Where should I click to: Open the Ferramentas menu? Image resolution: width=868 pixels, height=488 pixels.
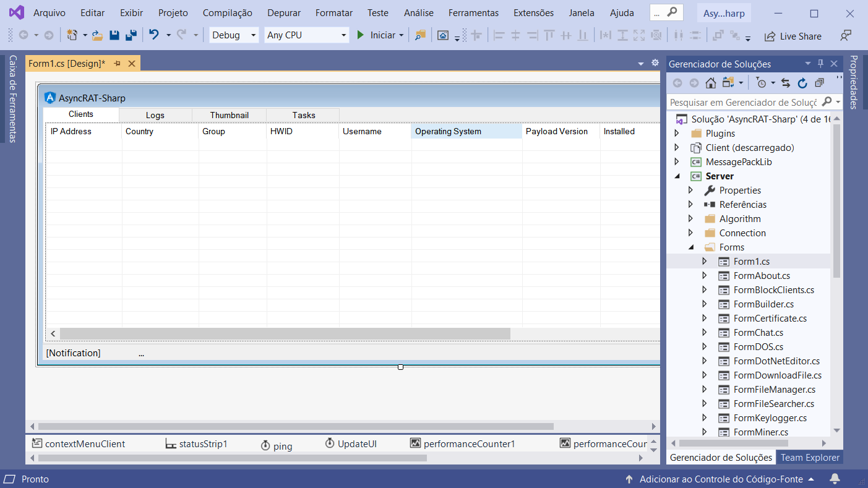473,12
